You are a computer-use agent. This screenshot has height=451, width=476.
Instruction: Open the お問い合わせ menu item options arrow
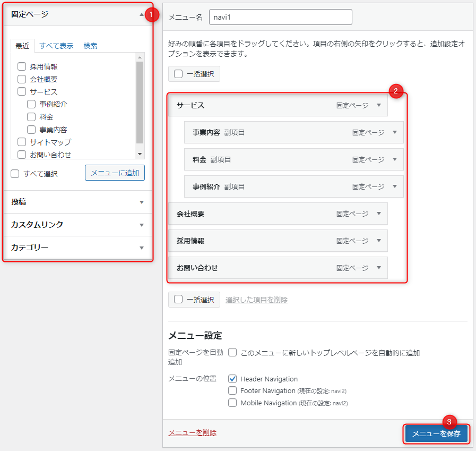click(x=378, y=268)
